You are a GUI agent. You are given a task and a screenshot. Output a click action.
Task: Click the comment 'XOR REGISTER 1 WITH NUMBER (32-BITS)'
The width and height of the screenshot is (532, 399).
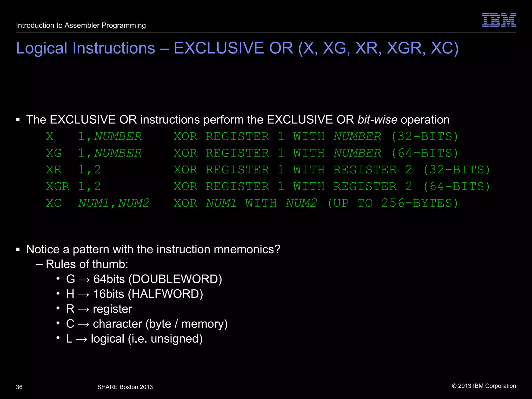[316, 137]
